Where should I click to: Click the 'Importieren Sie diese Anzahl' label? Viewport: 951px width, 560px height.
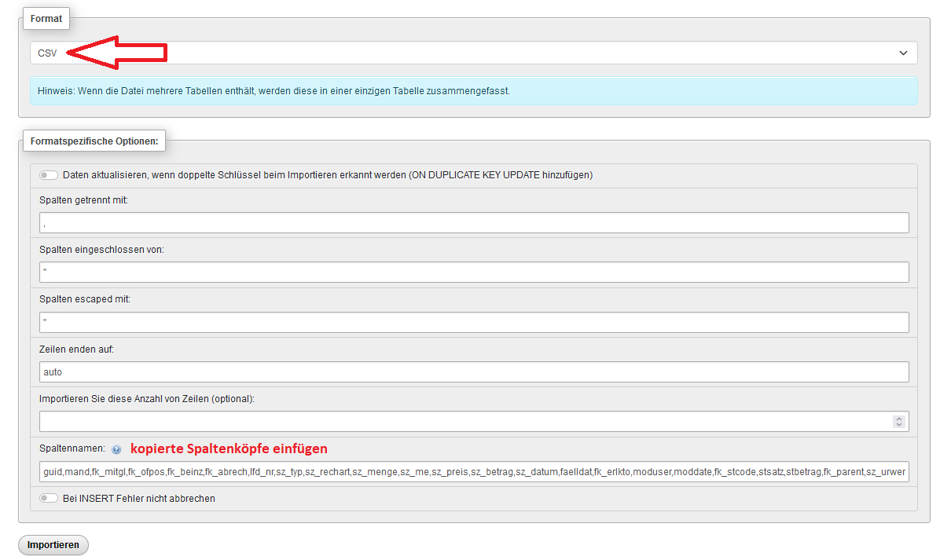pyautogui.click(x=147, y=399)
